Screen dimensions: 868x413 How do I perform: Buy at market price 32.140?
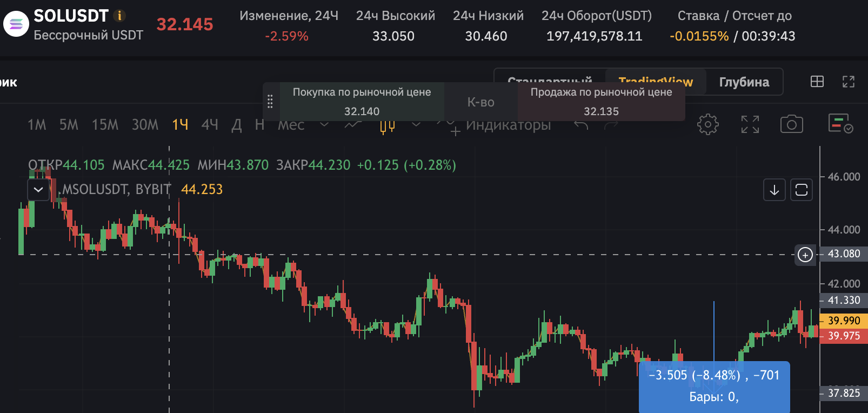362,102
